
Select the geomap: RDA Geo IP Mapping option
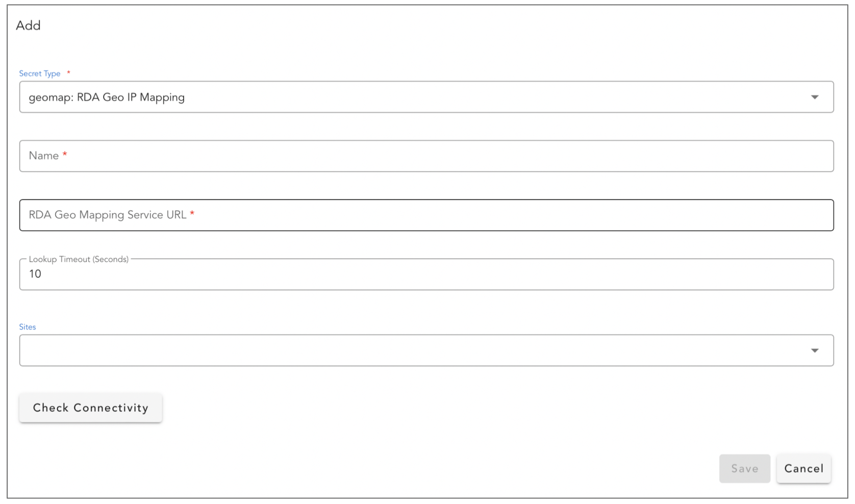click(x=106, y=97)
